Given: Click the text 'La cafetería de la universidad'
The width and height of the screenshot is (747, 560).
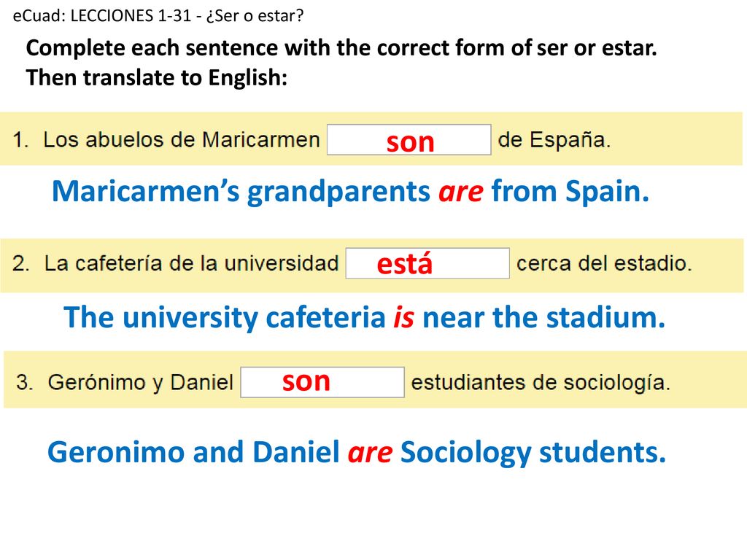Looking at the screenshot, I should [x=192, y=263].
